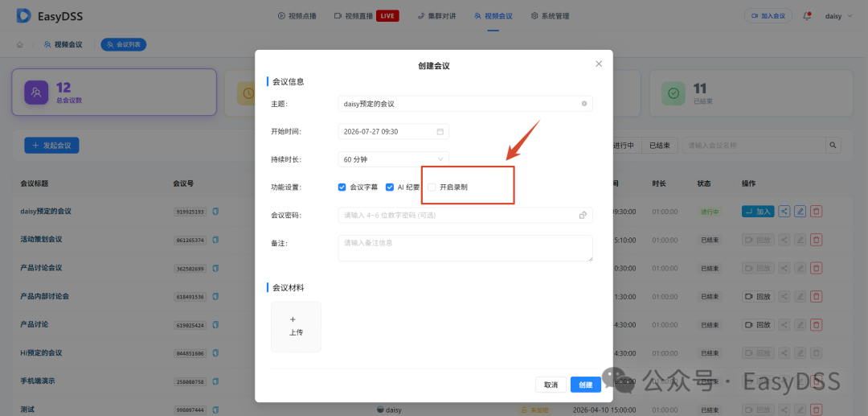Image resolution: width=868 pixels, height=416 pixels.
Task: Open the 集群对讲 menu
Action: (436, 16)
